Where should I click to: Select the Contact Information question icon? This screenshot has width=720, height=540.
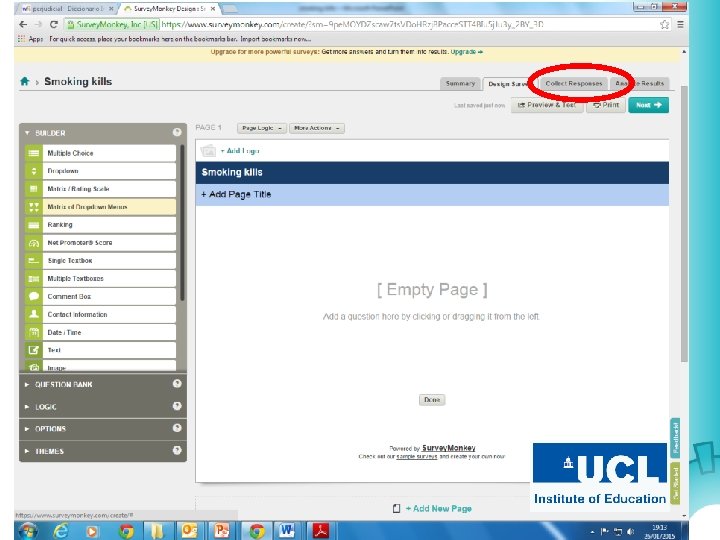[34, 314]
